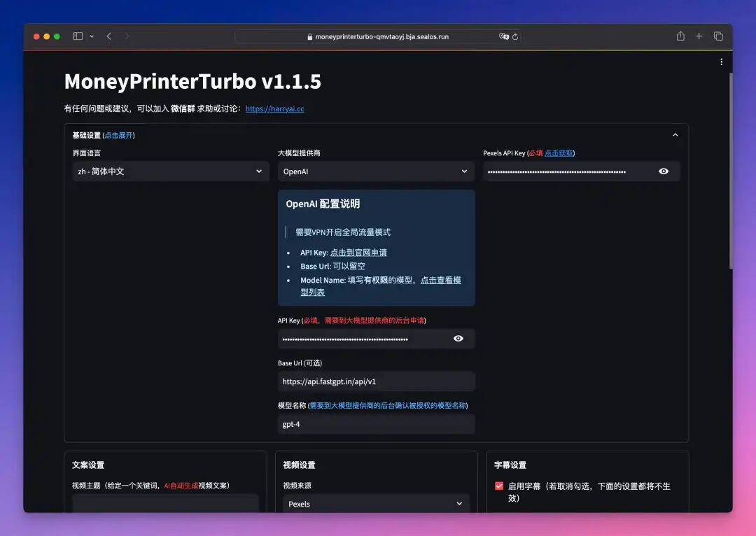
Task: Click the browser forward arrow
Action: [127, 36]
